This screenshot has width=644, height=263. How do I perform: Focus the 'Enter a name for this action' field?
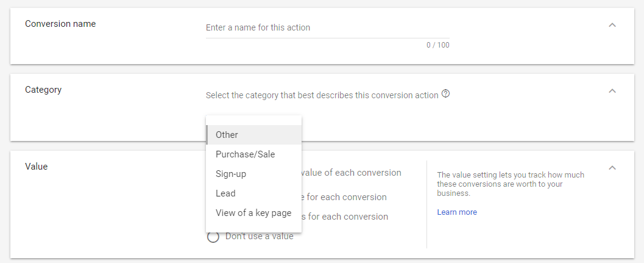[327, 27]
